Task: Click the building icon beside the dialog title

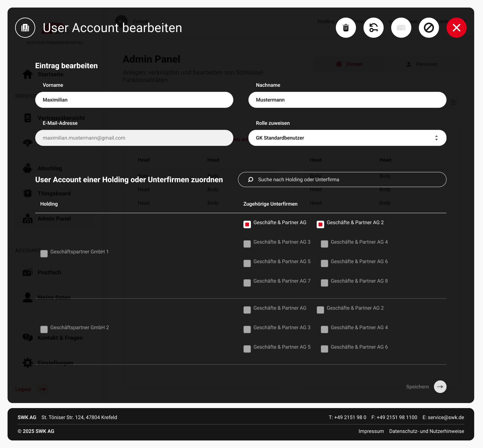Action: click(25, 28)
